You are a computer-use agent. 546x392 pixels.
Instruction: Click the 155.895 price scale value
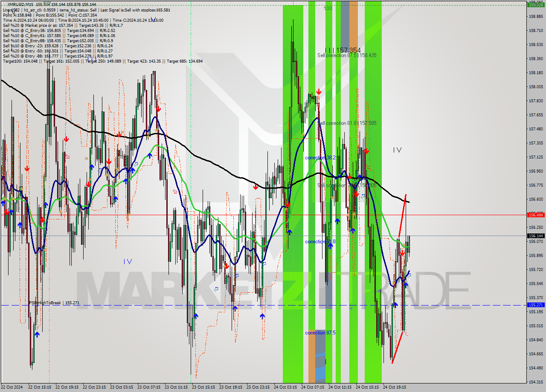pyautogui.click(x=536, y=256)
